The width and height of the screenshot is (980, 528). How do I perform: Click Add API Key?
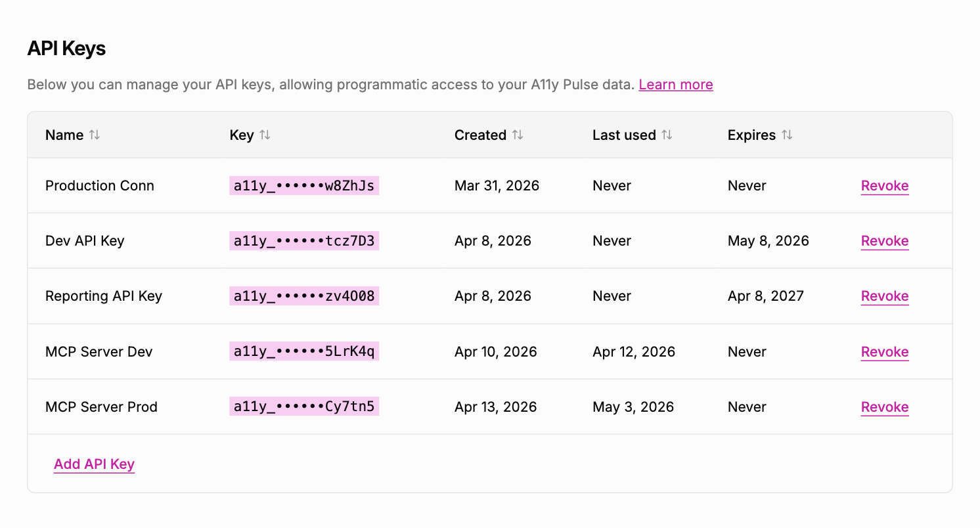coord(94,464)
